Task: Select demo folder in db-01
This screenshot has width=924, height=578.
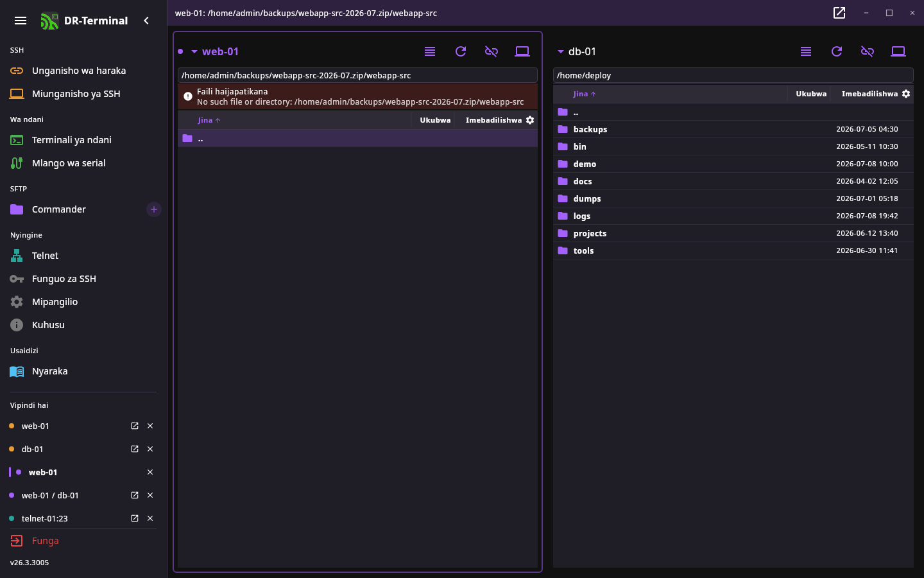Action: pos(733,164)
